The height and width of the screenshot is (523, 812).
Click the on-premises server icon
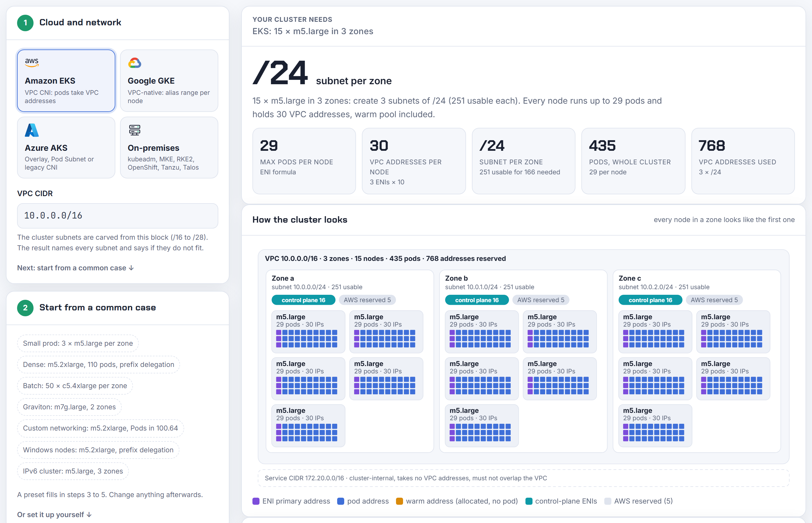click(x=135, y=130)
